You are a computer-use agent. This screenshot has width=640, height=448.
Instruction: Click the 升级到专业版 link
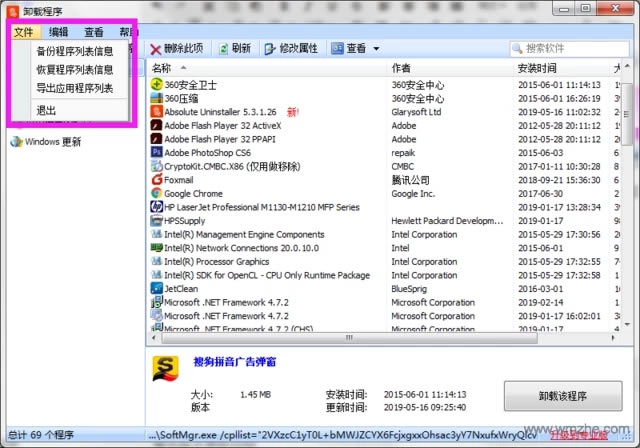579,435
